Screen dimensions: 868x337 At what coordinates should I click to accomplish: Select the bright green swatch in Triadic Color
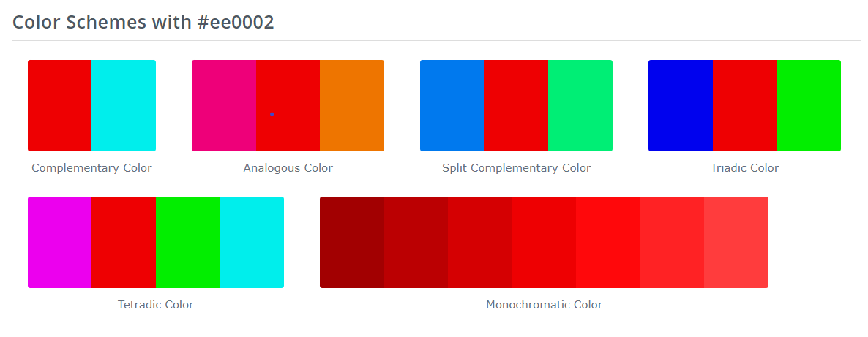pyautogui.click(x=809, y=106)
